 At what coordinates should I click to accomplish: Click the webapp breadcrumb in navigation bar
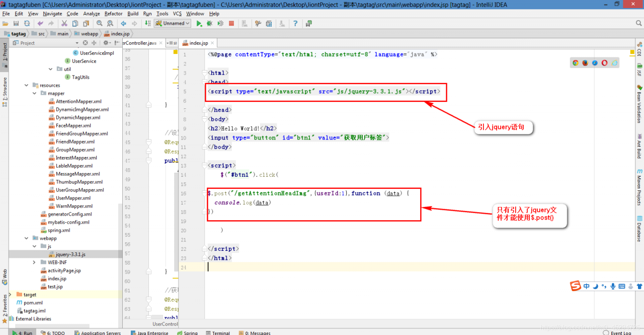87,34
